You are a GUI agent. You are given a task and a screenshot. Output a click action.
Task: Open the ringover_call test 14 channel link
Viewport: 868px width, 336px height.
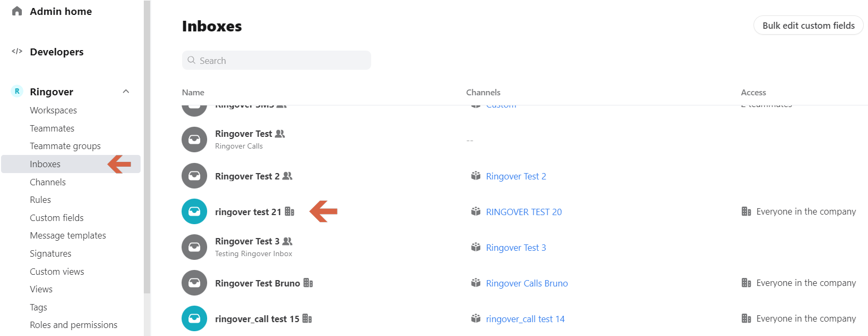tap(526, 319)
